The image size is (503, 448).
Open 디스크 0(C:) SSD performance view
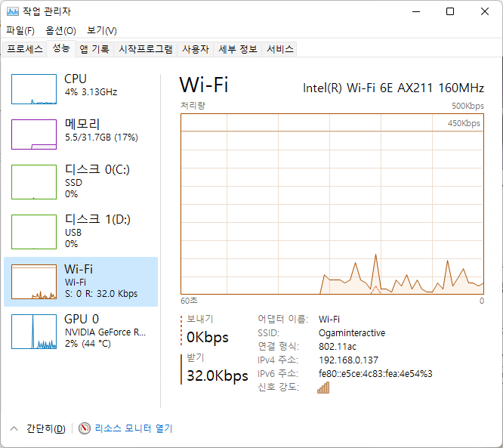(x=34, y=181)
